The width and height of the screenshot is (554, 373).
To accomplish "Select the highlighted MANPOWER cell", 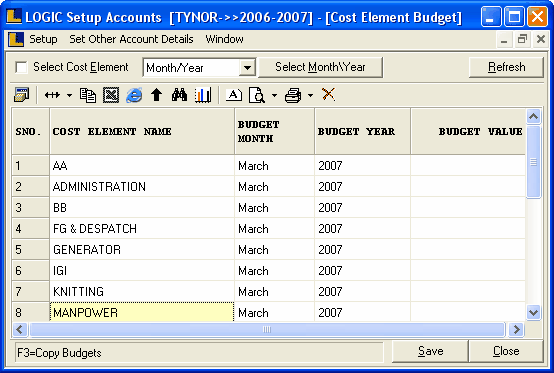I will 142,312.
